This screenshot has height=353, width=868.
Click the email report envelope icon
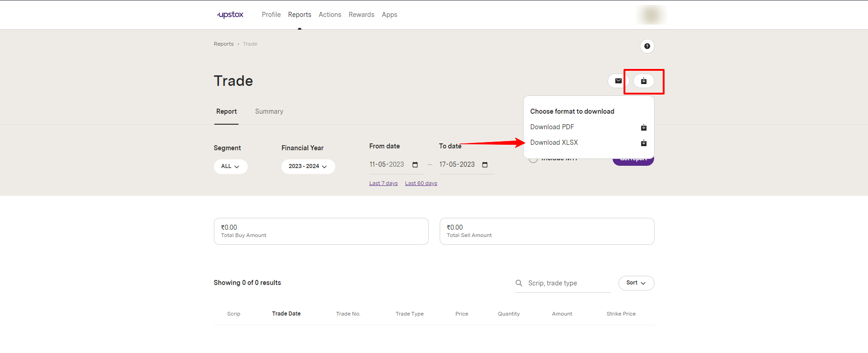click(618, 81)
